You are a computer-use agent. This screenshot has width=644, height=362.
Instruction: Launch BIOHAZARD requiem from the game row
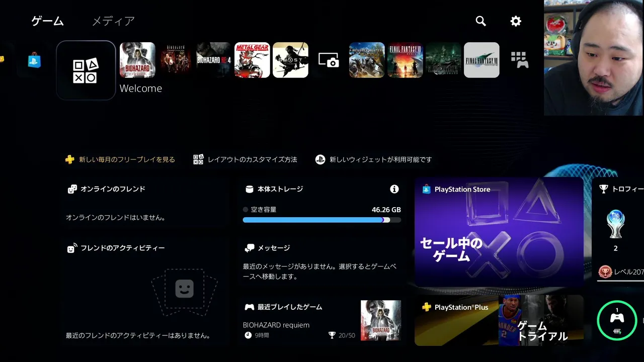tap(137, 60)
